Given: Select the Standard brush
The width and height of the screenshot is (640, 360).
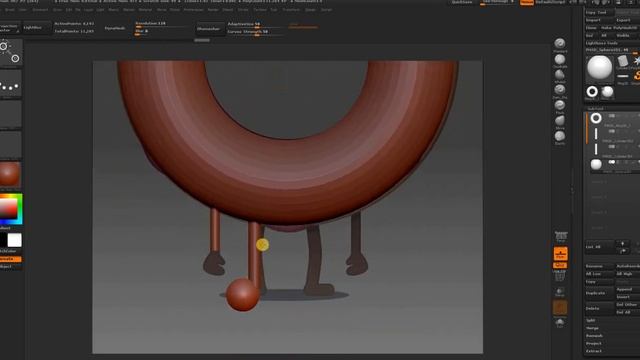Looking at the screenshot, I should point(560,43).
